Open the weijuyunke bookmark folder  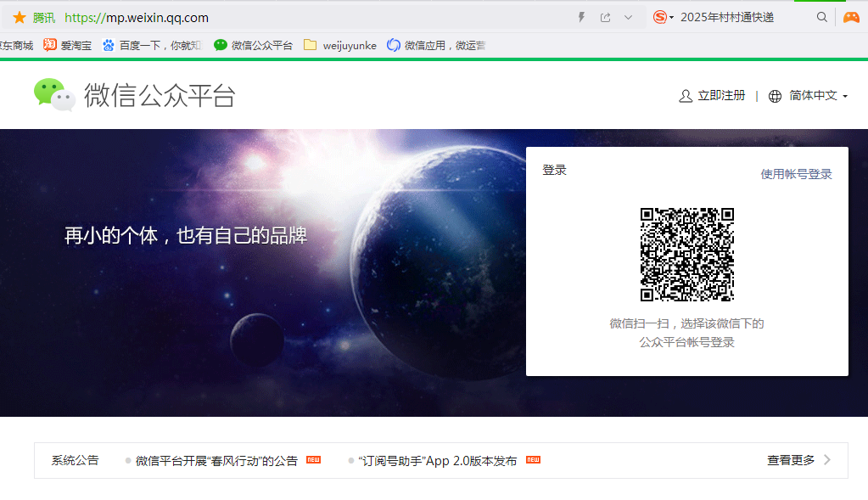tap(340, 45)
